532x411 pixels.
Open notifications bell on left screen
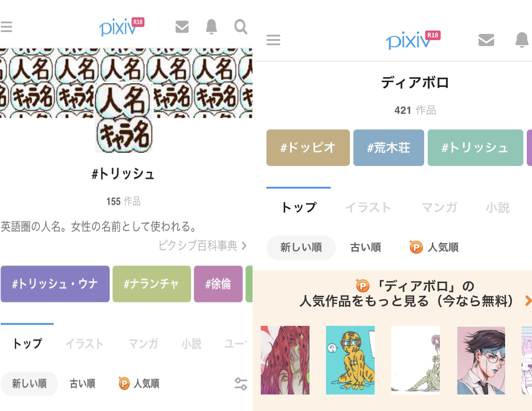pyautogui.click(x=211, y=27)
